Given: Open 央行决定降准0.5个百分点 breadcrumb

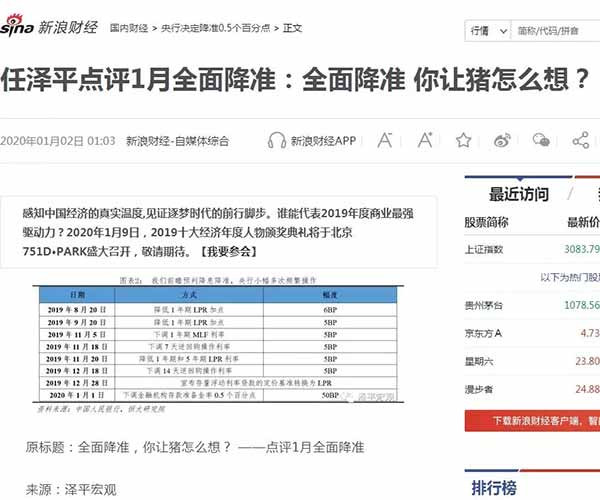Looking at the screenshot, I should click(x=216, y=28).
